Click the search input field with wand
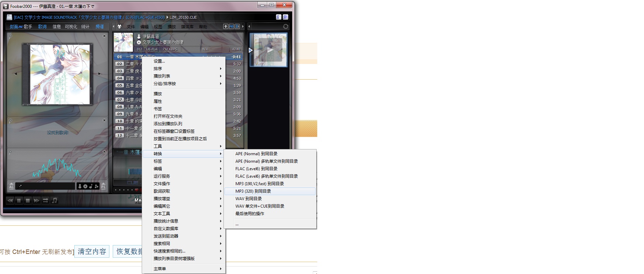The width and height of the screenshot is (644, 274). (x=45, y=186)
